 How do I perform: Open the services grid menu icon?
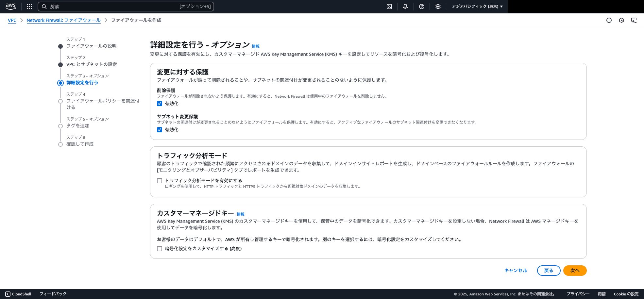(29, 7)
